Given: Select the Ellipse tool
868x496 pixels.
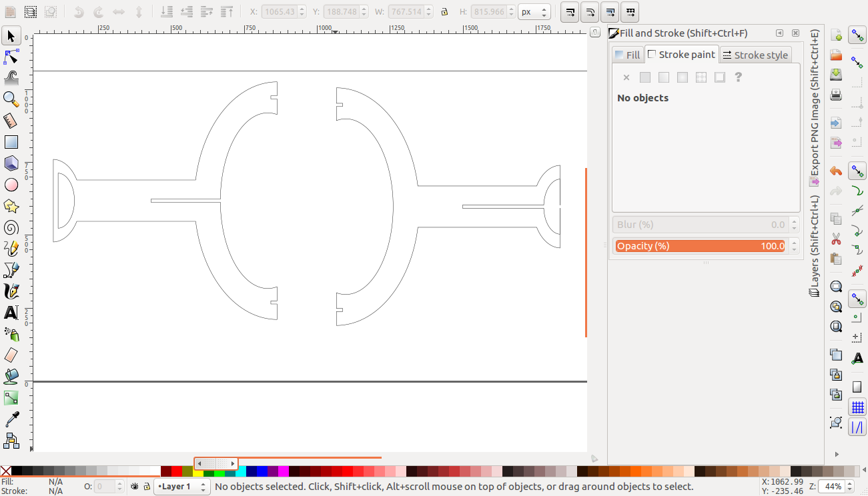Looking at the screenshot, I should click(11, 185).
